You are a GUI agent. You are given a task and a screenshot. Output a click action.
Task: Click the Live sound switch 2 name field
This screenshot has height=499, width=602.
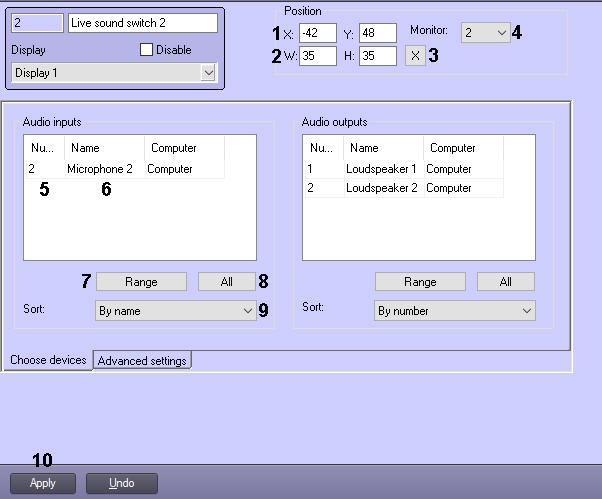(143, 23)
